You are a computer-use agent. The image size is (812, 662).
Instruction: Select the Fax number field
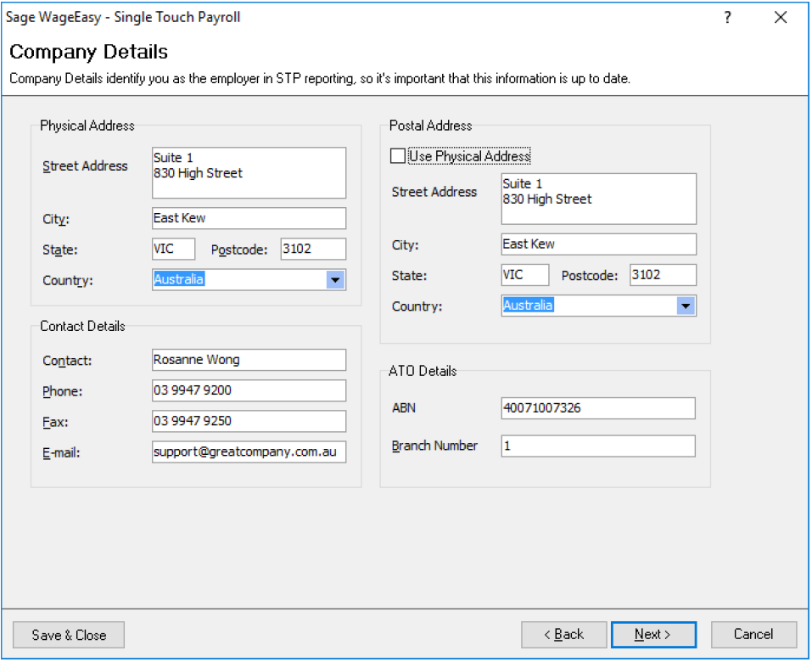point(249,421)
